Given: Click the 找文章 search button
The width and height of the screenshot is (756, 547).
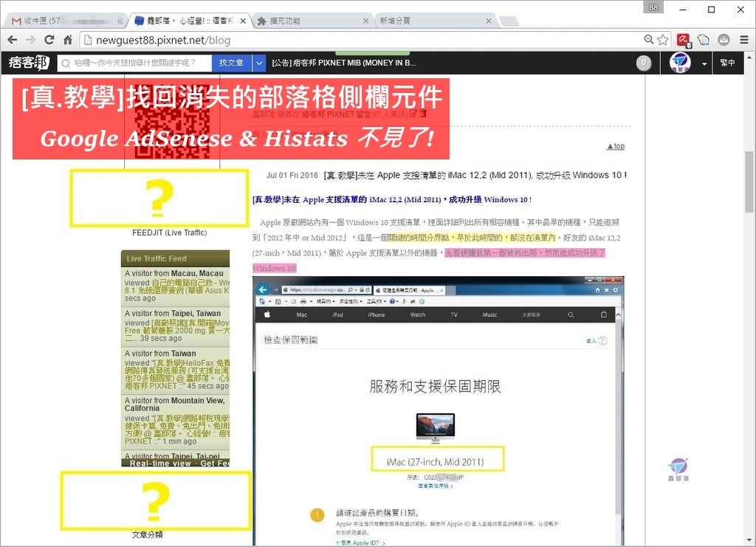Looking at the screenshot, I should click(x=231, y=63).
